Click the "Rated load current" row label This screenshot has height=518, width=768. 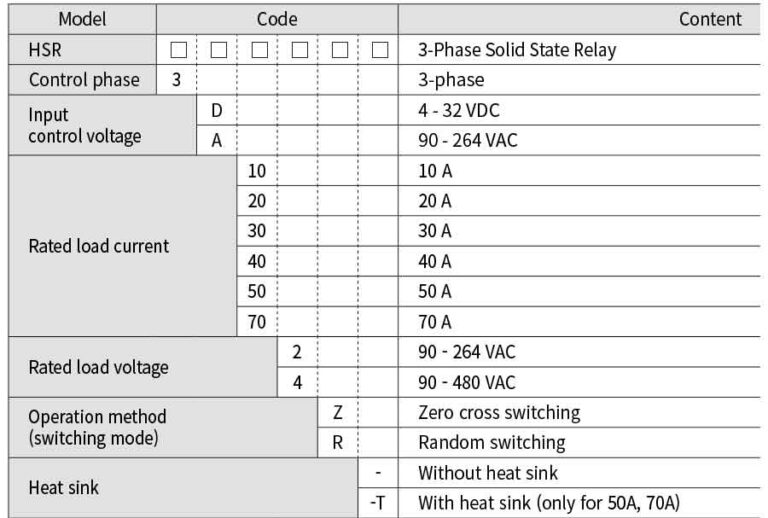click(98, 246)
